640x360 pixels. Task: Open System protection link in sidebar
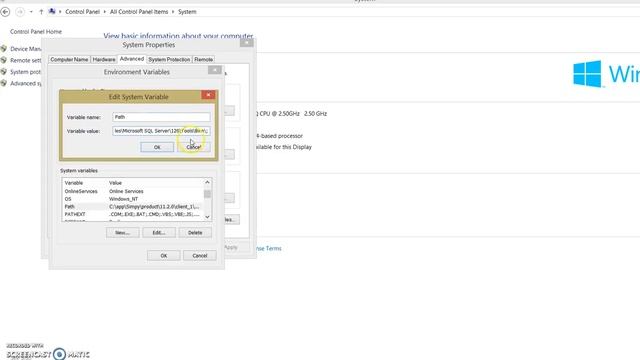[x=25, y=72]
